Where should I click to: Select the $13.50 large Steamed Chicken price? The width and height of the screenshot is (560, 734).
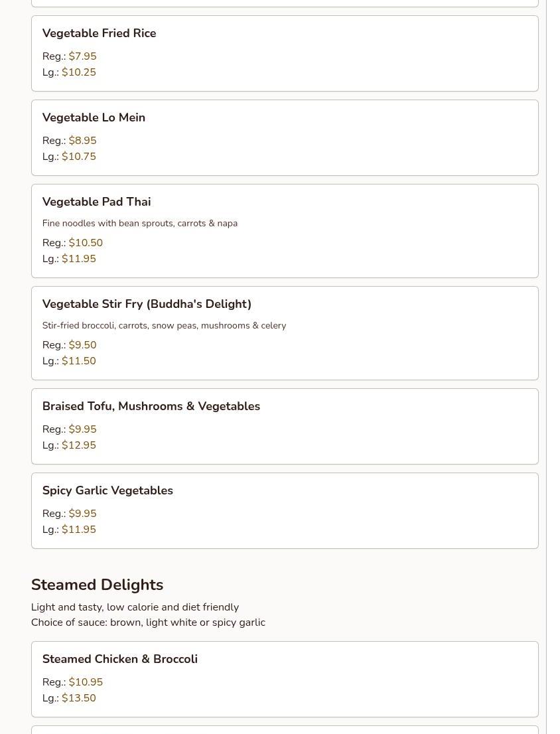(x=79, y=698)
